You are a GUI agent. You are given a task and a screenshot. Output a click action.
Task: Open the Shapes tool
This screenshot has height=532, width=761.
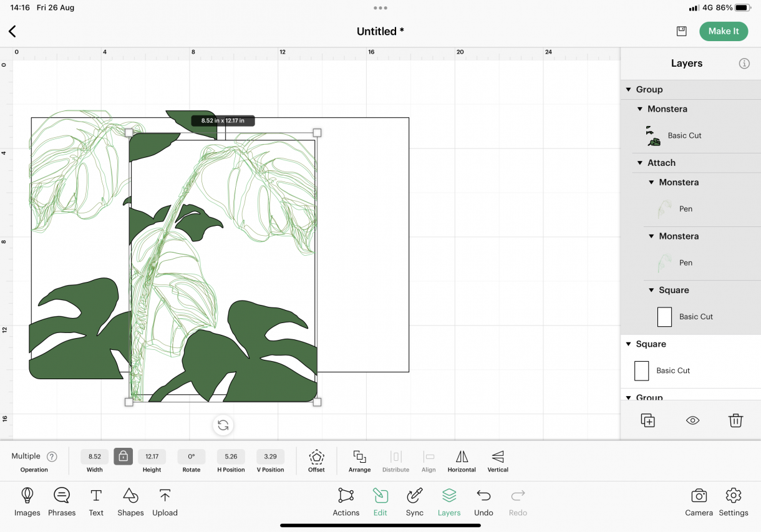(x=130, y=502)
